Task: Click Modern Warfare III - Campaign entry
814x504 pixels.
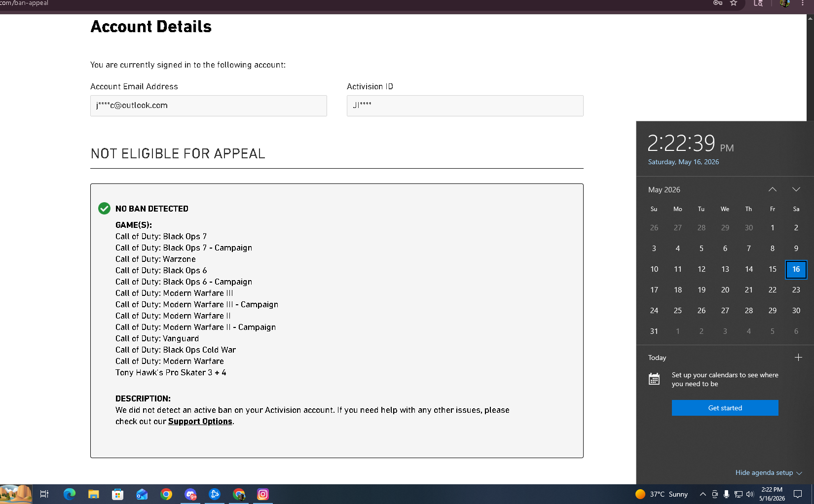Action: coord(197,304)
